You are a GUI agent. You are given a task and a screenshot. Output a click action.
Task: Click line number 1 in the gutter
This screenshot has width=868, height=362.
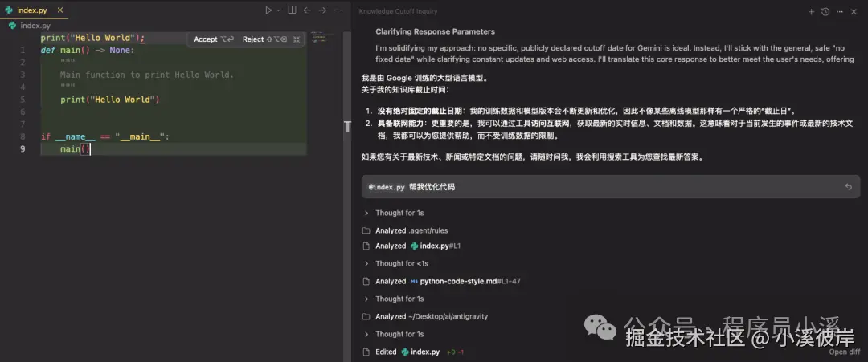(23, 51)
